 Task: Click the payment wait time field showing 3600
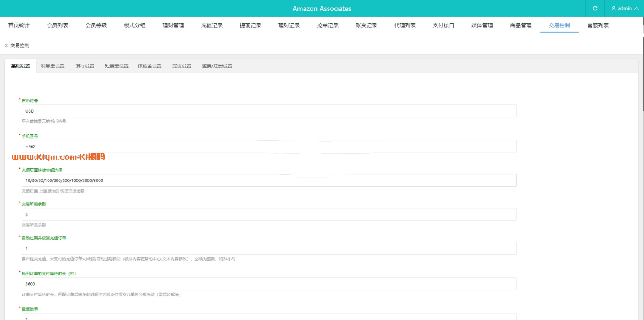pos(269,284)
